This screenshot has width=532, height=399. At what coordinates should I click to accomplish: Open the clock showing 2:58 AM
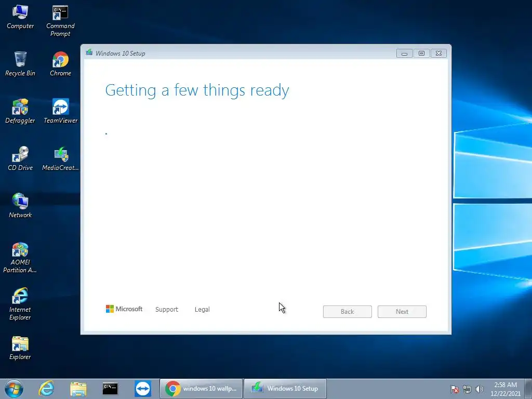(505, 389)
